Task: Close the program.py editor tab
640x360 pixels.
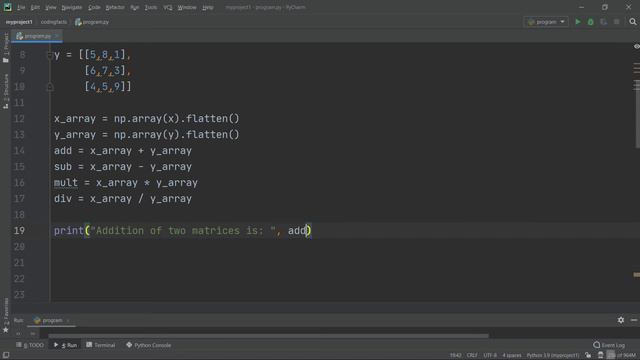Action: point(57,36)
